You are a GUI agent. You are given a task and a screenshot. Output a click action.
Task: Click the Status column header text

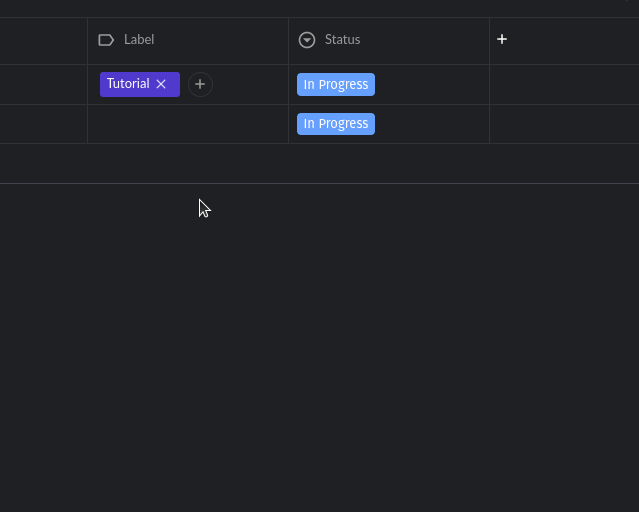pos(342,40)
